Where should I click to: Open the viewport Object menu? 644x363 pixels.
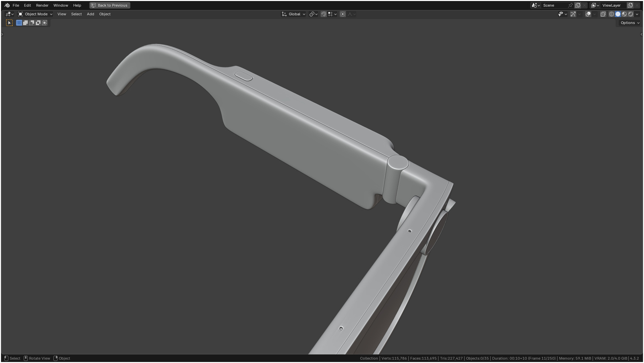[105, 14]
